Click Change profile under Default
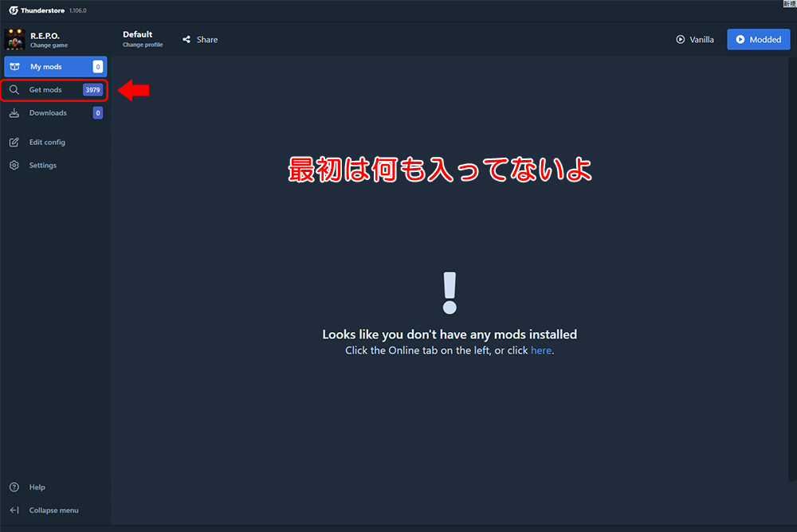 [143, 45]
